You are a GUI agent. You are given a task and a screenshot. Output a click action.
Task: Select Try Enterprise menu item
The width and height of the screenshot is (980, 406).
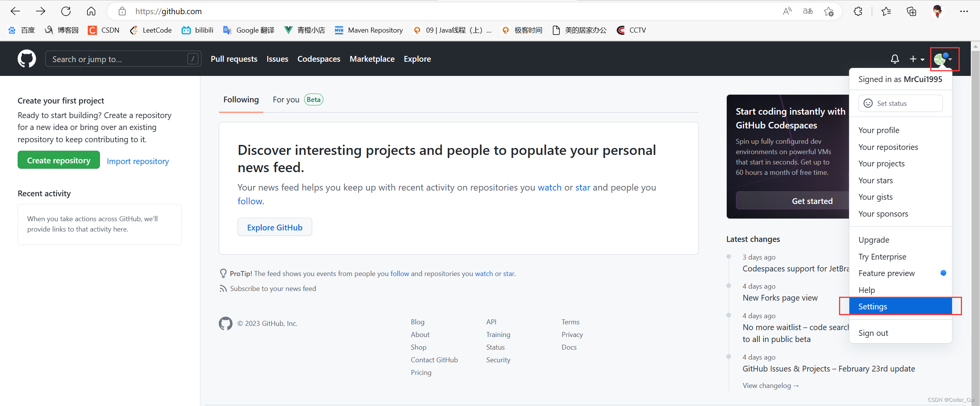tap(900, 257)
